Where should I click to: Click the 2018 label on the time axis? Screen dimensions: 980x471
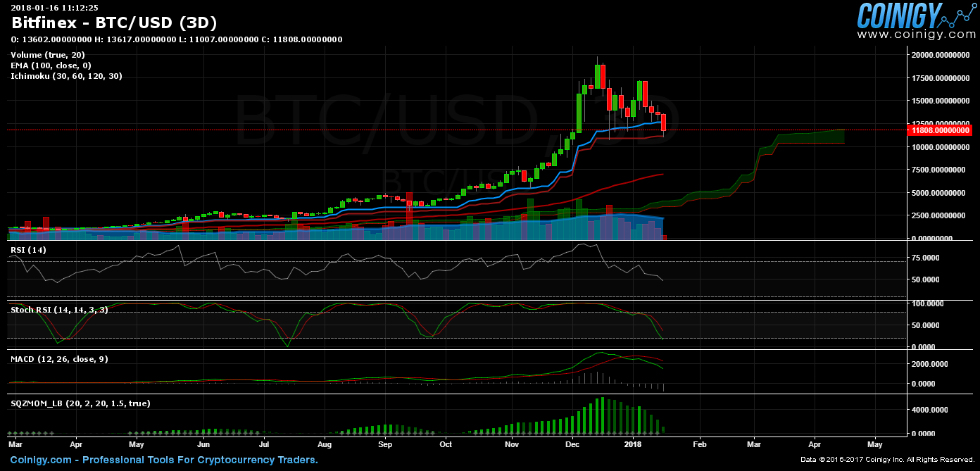click(633, 445)
